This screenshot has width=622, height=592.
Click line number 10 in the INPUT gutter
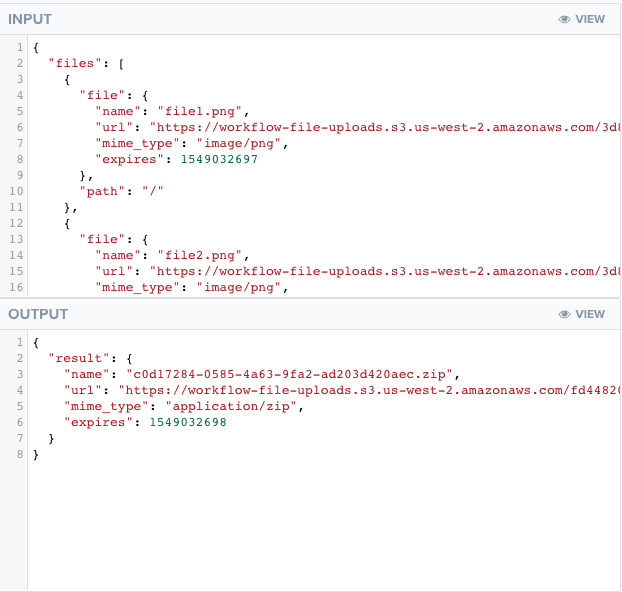click(17, 191)
